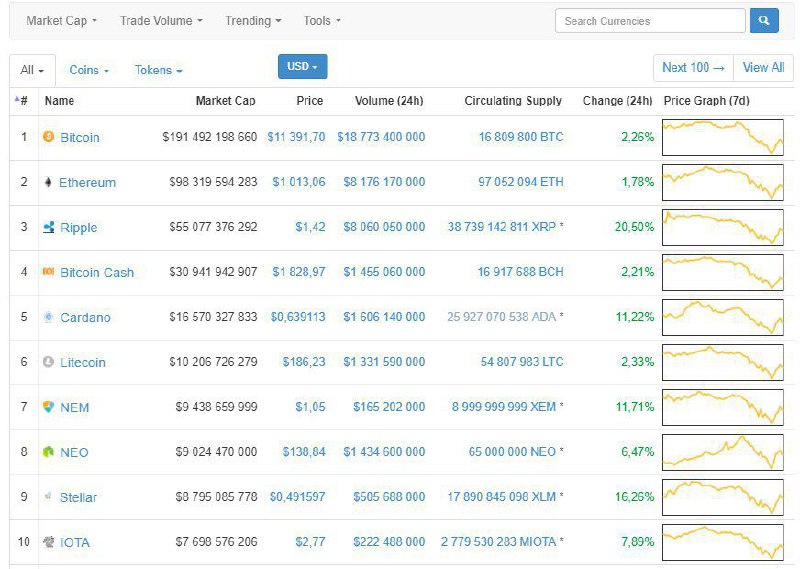
Task: Click the View All button
Action: 763,67
